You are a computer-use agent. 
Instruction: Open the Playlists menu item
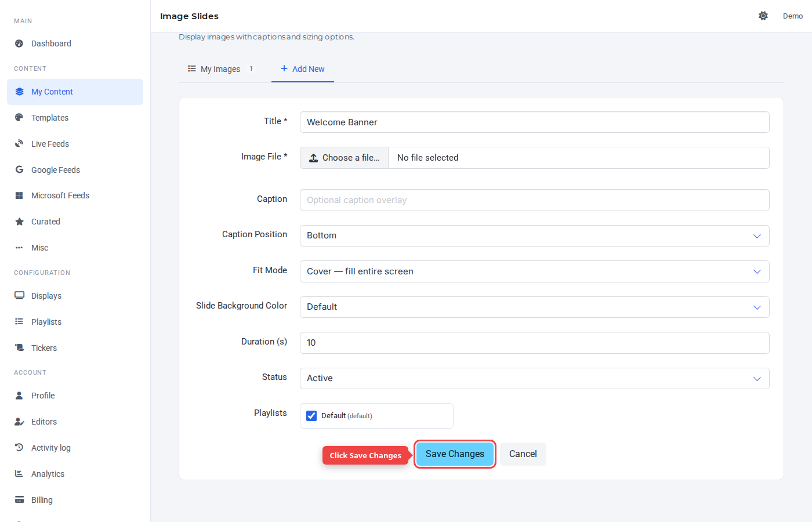click(x=75, y=322)
